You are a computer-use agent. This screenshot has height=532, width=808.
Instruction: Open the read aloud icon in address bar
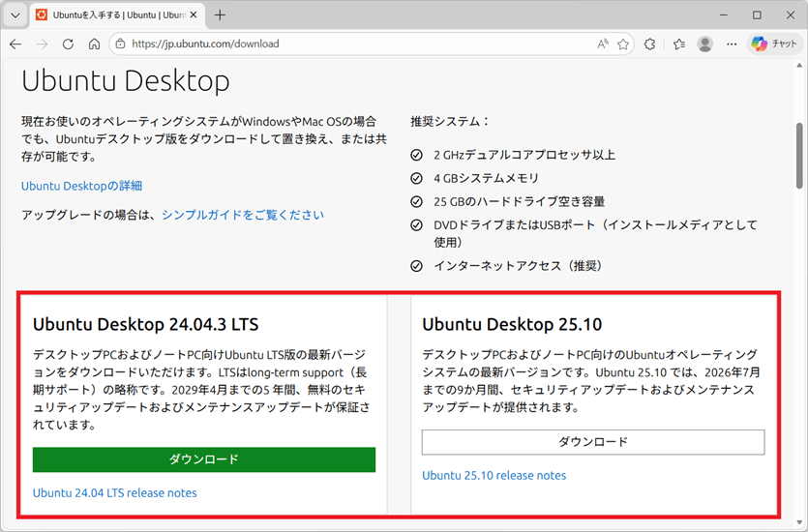point(603,44)
